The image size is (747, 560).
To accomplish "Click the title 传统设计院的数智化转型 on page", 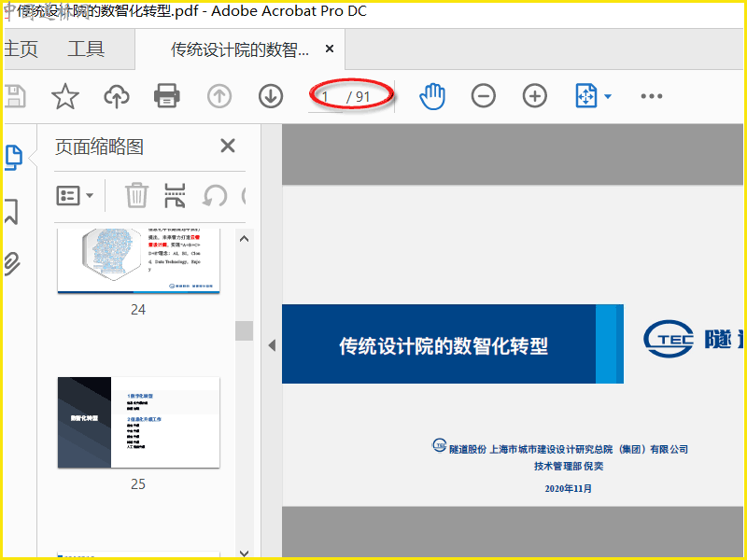I will coord(444,346).
